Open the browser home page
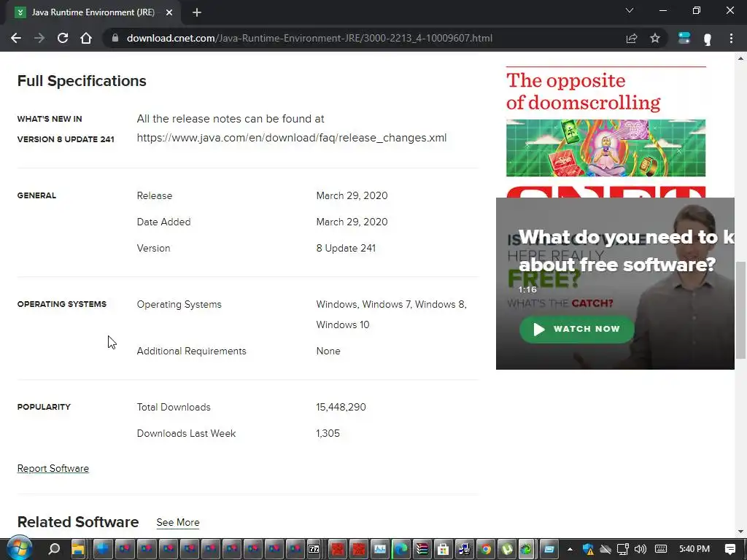Viewport: 747px width, 560px height. pyautogui.click(x=86, y=38)
